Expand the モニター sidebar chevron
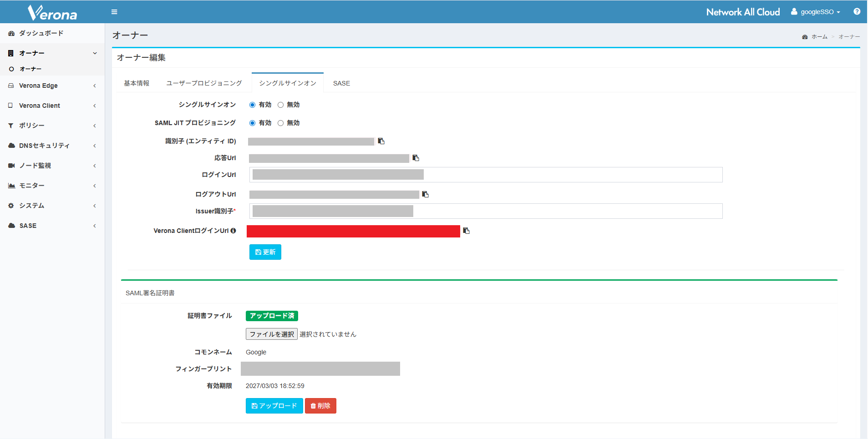This screenshot has width=868, height=439. pyautogui.click(x=95, y=186)
